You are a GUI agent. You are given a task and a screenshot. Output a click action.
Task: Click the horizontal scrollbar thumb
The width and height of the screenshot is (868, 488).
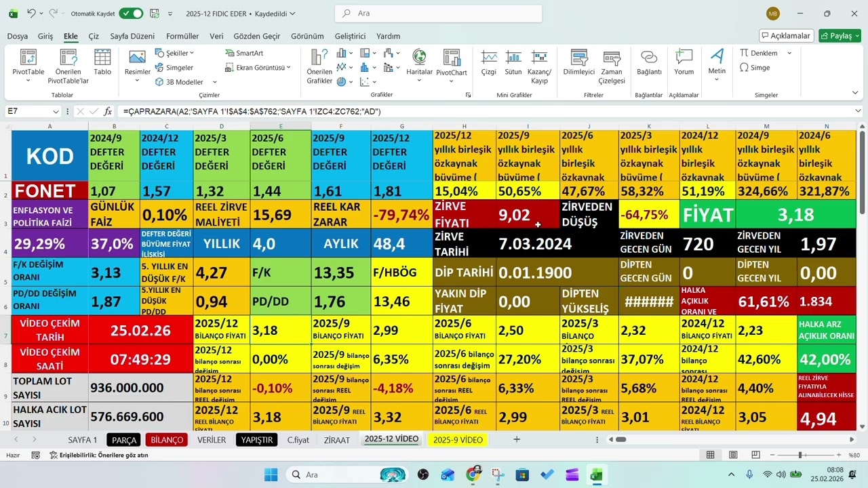pos(620,439)
